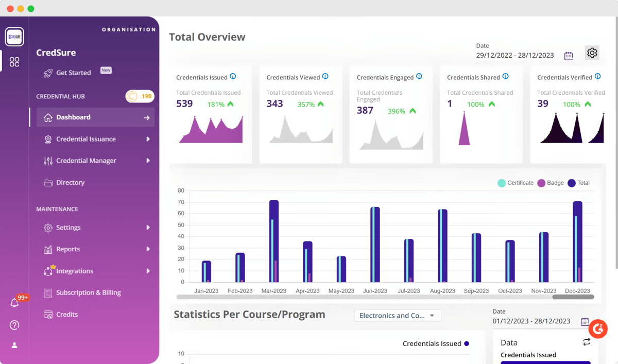Click the CredSure organisation name
618x364 pixels.
56,53
